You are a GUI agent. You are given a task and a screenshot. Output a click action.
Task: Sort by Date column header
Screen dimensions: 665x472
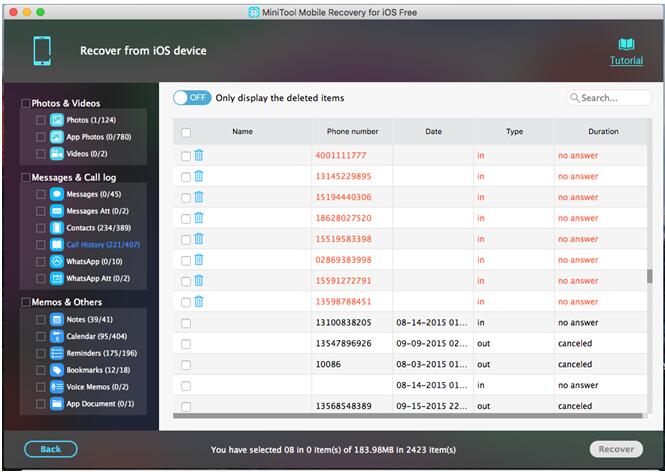click(x=433, y=131)
